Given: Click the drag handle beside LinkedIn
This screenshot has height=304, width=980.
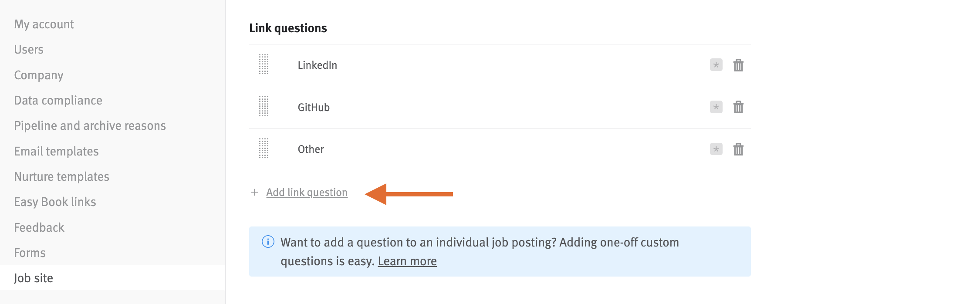Looking at the screenshot, I should point(263,65).
